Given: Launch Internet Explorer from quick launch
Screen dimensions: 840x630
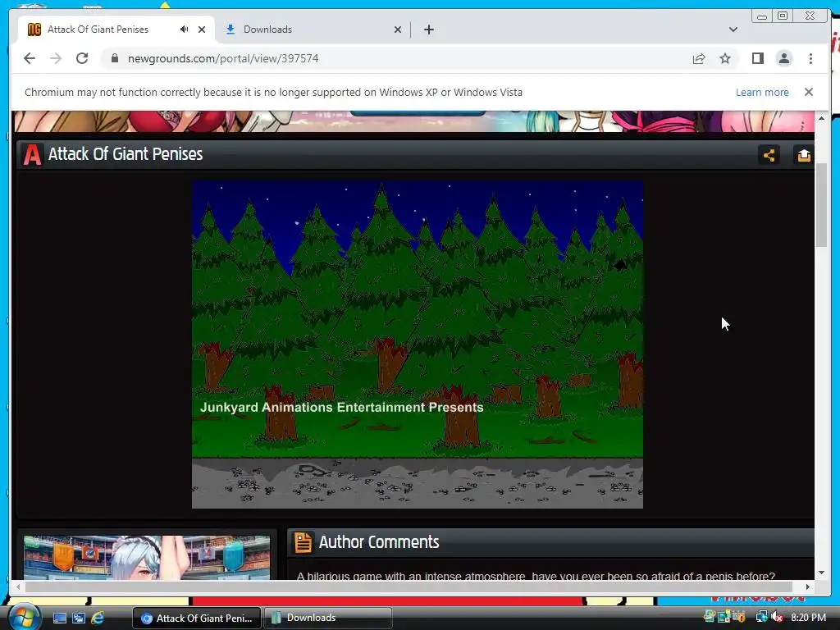Looking at the screenshot, I should [98, 618].
